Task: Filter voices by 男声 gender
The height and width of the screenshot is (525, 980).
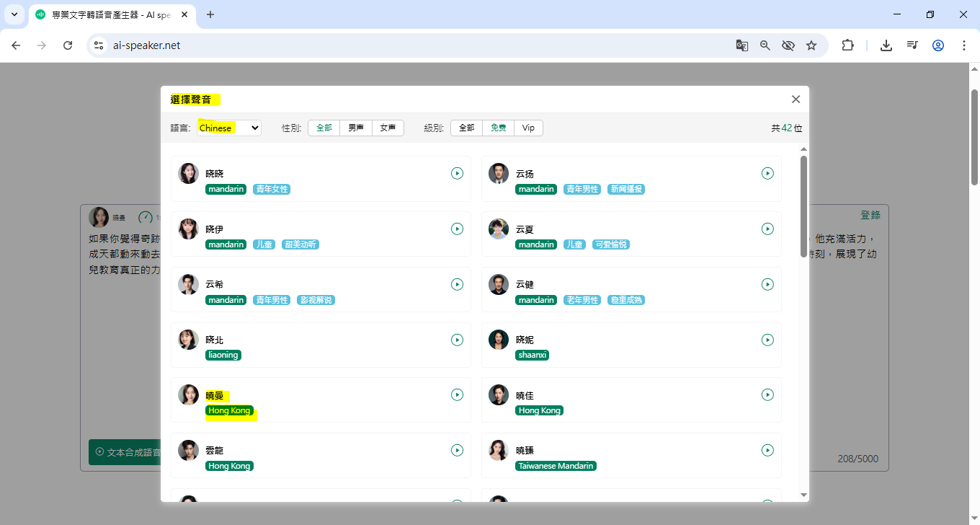Action: pyautogui.click(x=356, y=128)
